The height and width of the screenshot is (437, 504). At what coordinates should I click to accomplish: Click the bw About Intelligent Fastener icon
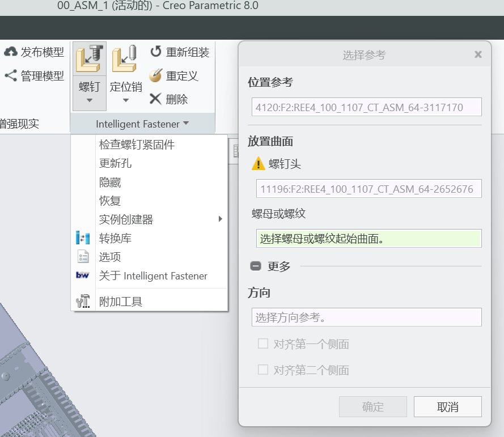pyautogui.click(x=83, y=275)
